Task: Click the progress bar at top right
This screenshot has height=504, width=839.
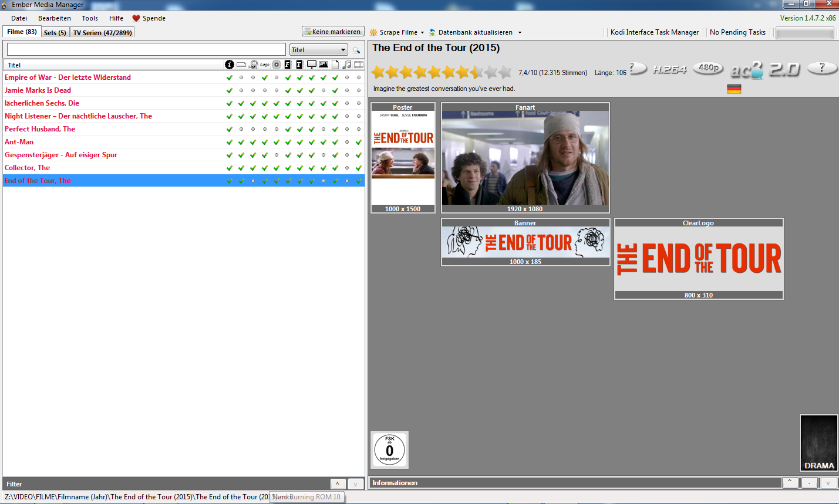Action: (804, 33)
